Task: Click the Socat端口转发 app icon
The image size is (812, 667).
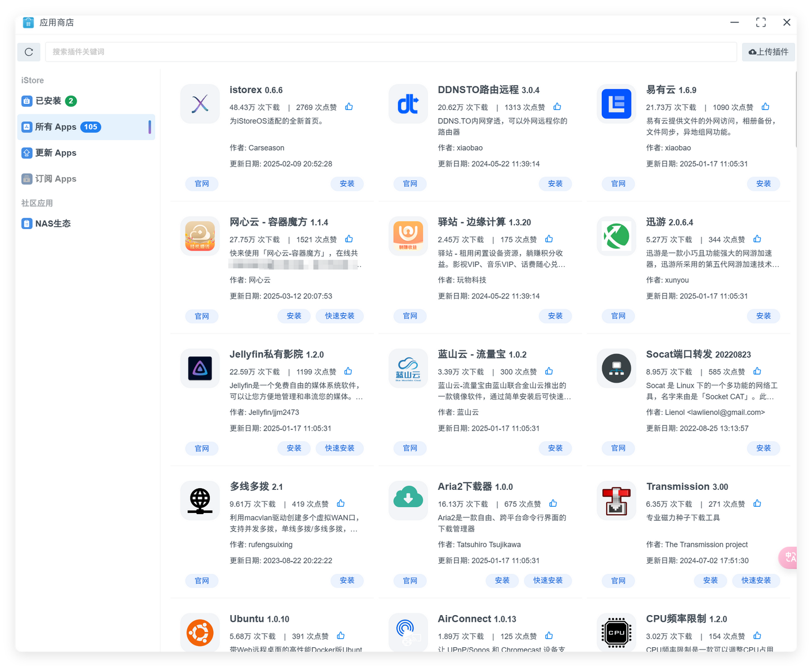Action: pos(616,368)
